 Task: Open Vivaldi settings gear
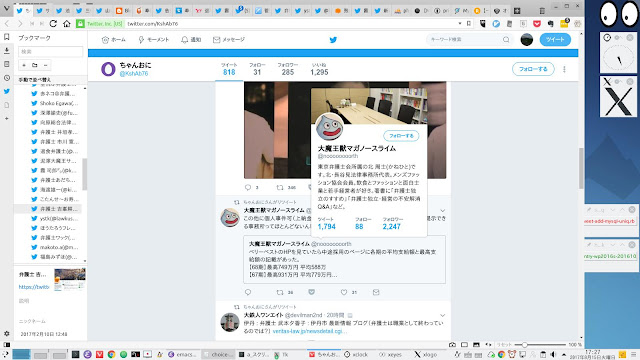(7, 333)
